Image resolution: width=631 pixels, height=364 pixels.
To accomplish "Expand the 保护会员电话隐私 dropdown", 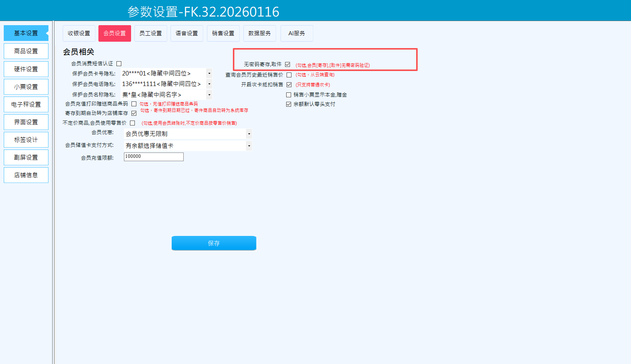I will [209, 84].
